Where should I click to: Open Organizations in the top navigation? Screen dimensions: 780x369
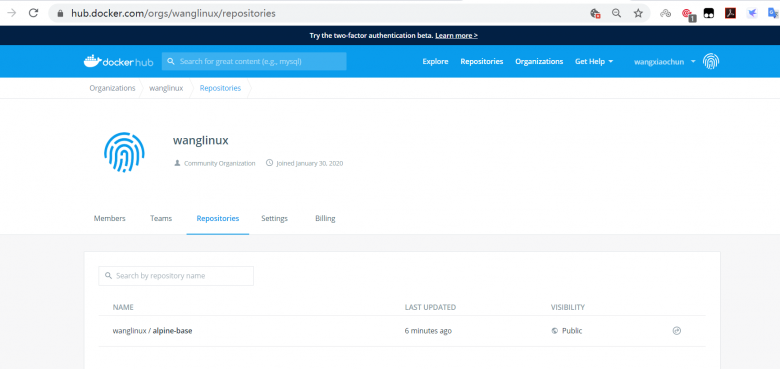click(x=539, y=62)
